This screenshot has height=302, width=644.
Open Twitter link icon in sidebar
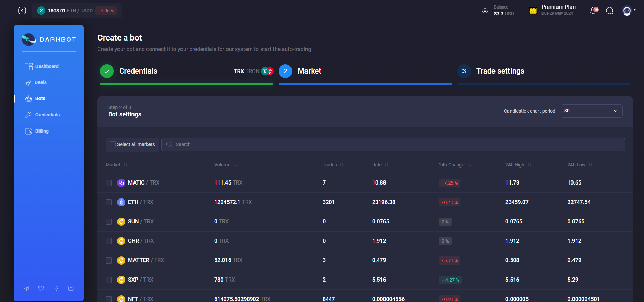[x=41, y=288]
